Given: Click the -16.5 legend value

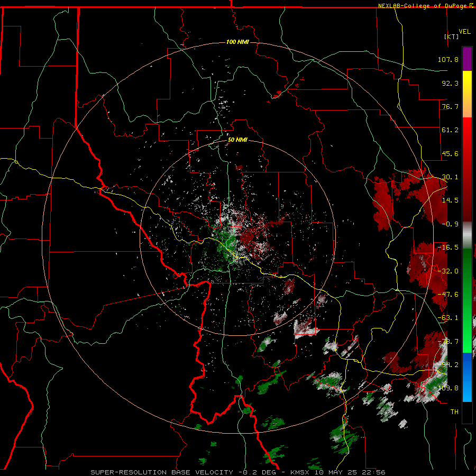Looking at the screenshot, I should tap(448, 248).
